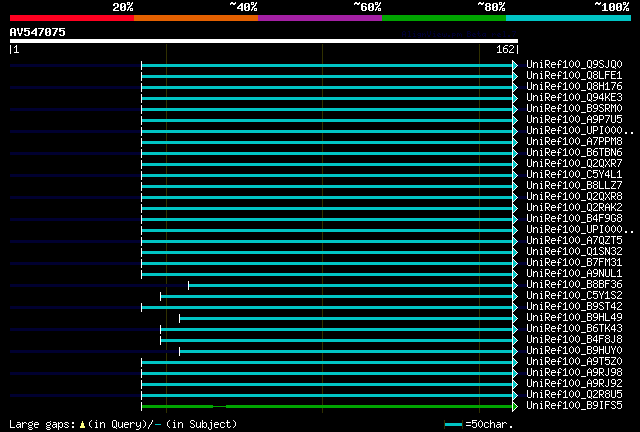Click the =50char. scale label
The width and height of the screenshot is (640, 432).
(489, 424)
